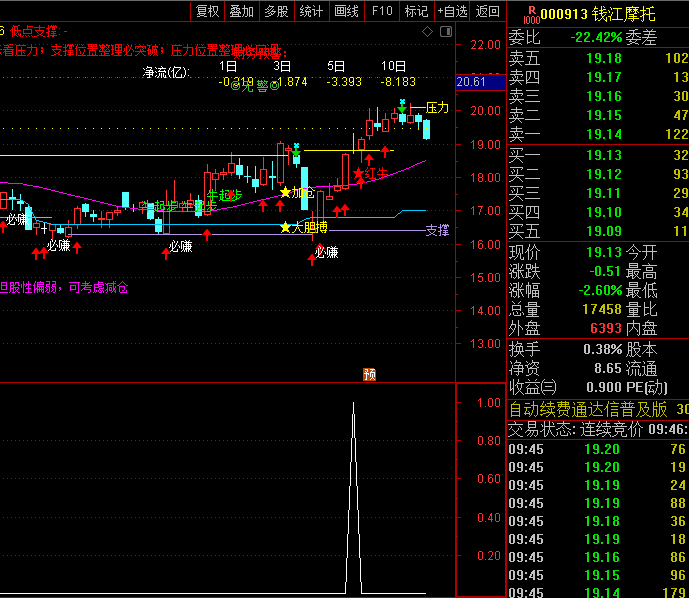Select the 买四 19.10 order row

598,212
